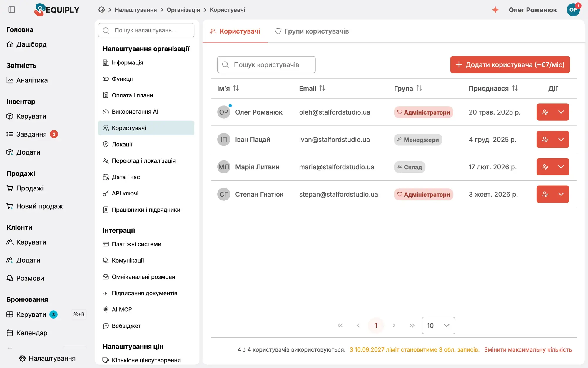Open the OP user avatar menu
This screenshot has height=368, width=588.
[x=573, y=10]
